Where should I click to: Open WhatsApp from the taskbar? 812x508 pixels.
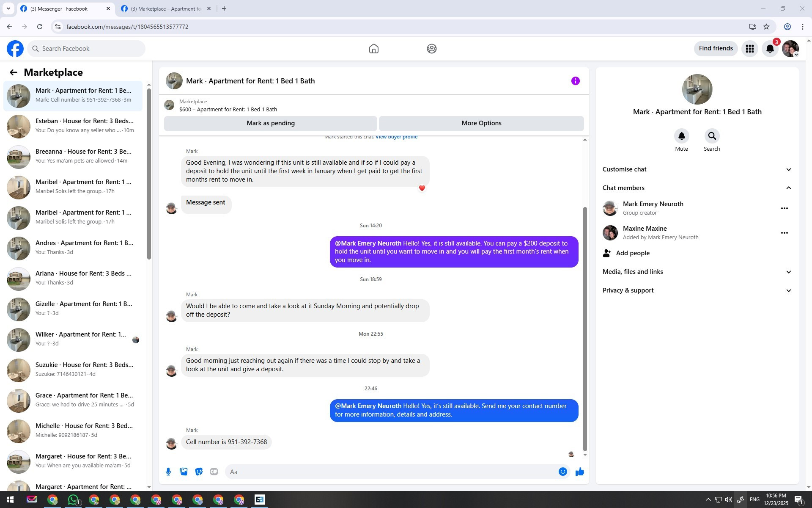(73, 500)
